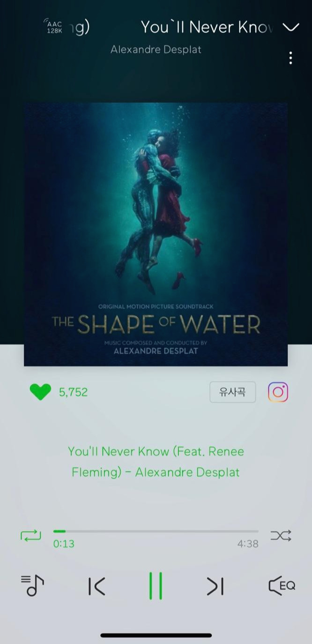This screenshot has width=312, height=644.
Task: Open the three-dot more options menu
Action: click(x=291, y=58)
